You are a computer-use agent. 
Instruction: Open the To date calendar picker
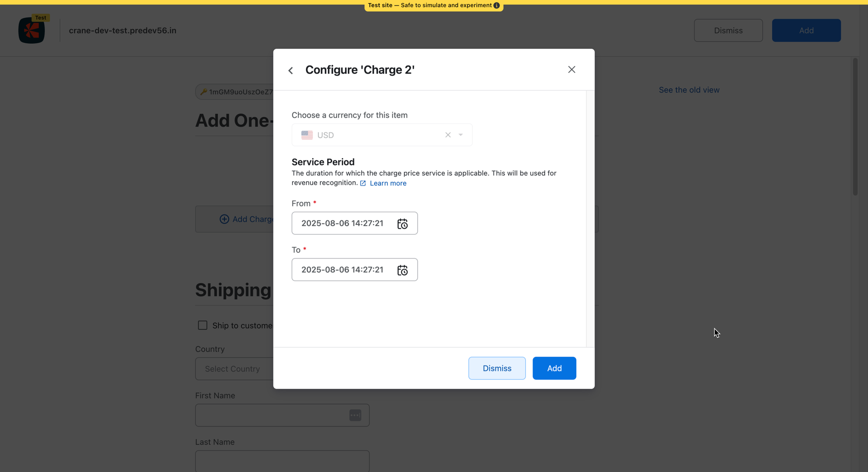[x=402, y=270]
